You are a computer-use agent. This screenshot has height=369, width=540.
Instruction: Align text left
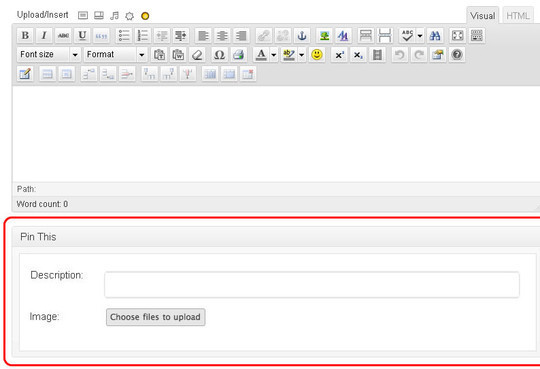click(x=203, y=35)
